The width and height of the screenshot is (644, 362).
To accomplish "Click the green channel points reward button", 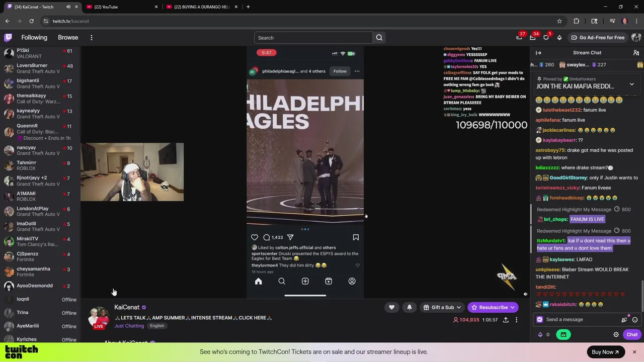I will tap(563, 335).
